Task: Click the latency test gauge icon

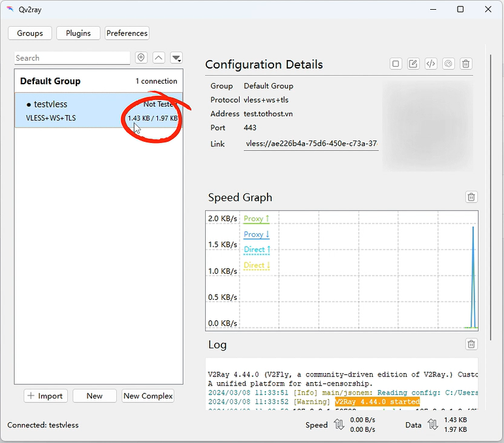Action: coord(449,64)
